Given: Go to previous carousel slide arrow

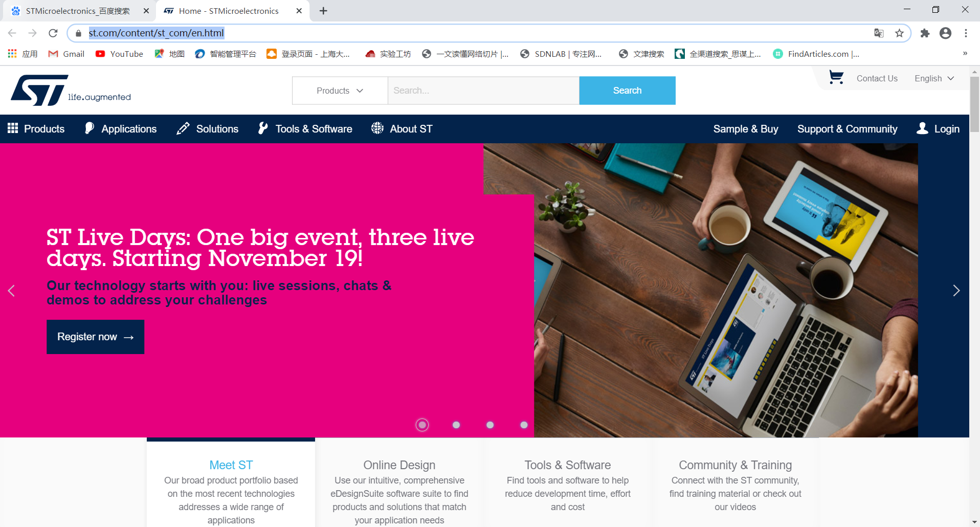Looking at the screenshot, I should (x=11, y=291).
